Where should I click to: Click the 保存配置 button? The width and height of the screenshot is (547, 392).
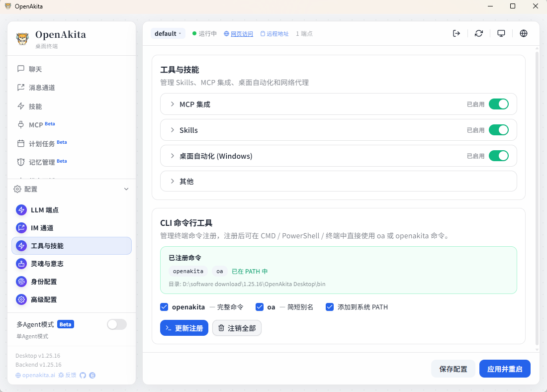[453, 369]
